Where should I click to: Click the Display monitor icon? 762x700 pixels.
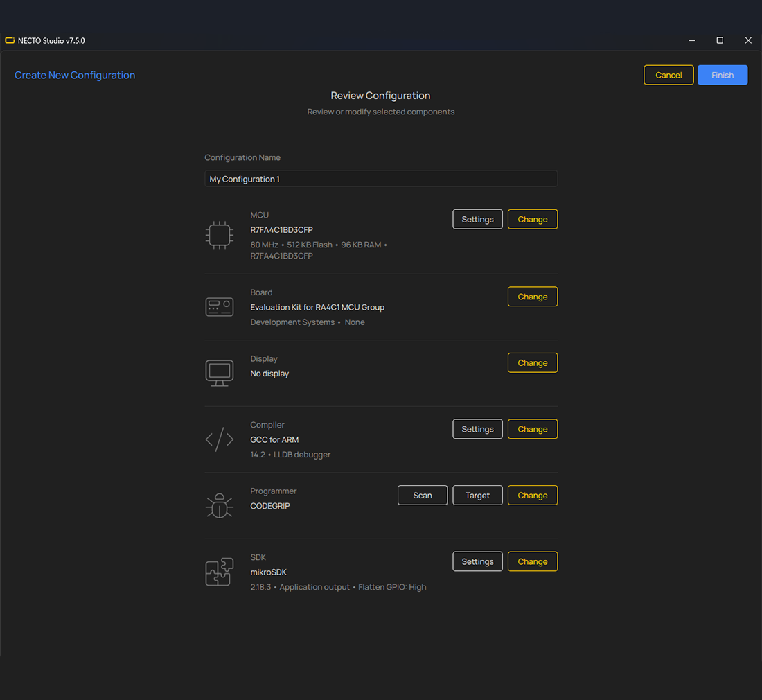219,373
